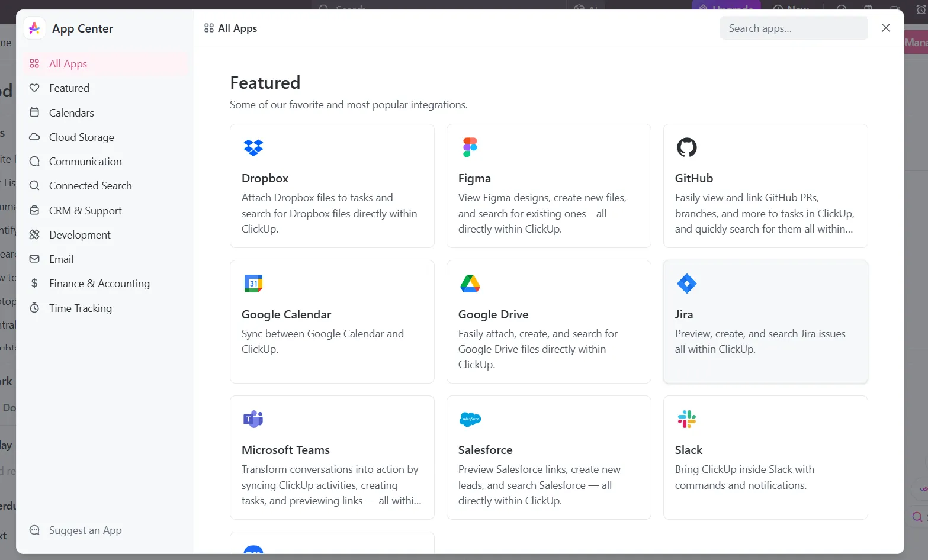
Task: Click the Google Drive card description
Action: [x=538, y=349]
